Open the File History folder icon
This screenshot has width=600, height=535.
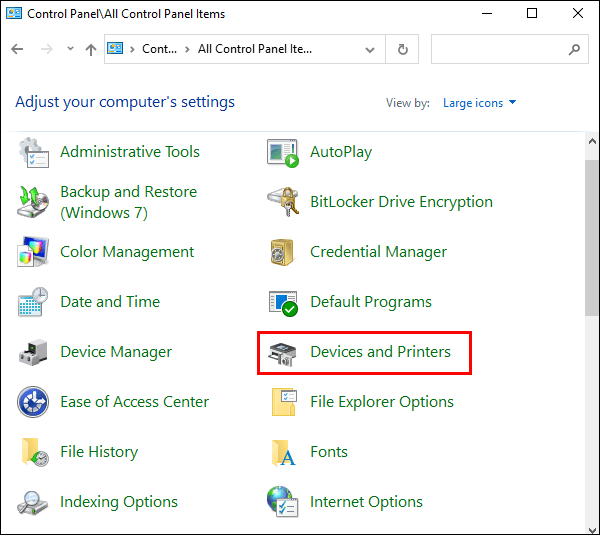pos(35,452)
